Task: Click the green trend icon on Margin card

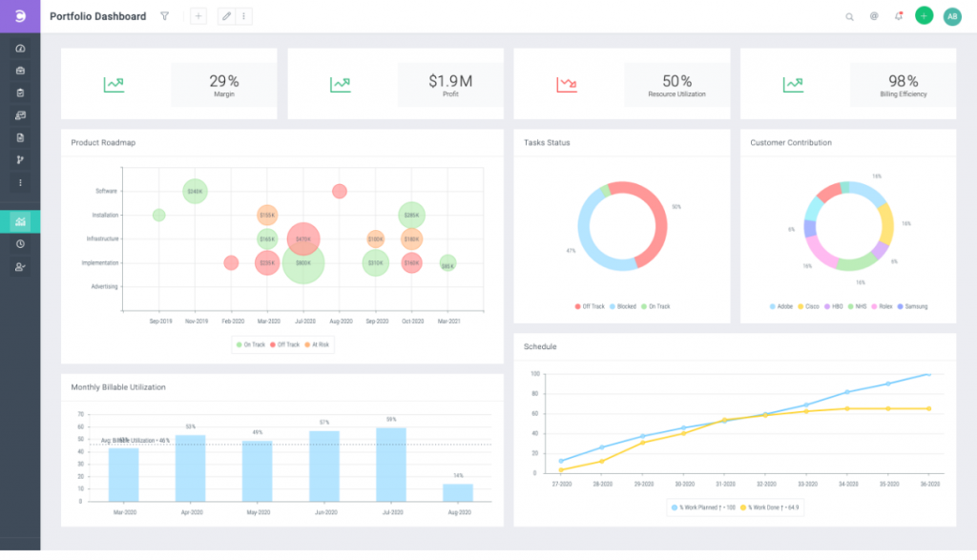Action: 114,84
